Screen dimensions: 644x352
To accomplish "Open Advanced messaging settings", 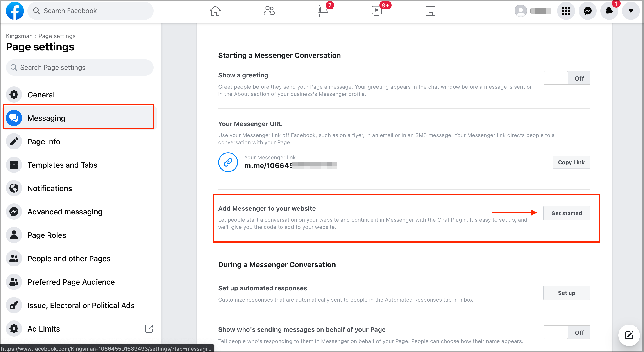I will (x=65, y=212).
